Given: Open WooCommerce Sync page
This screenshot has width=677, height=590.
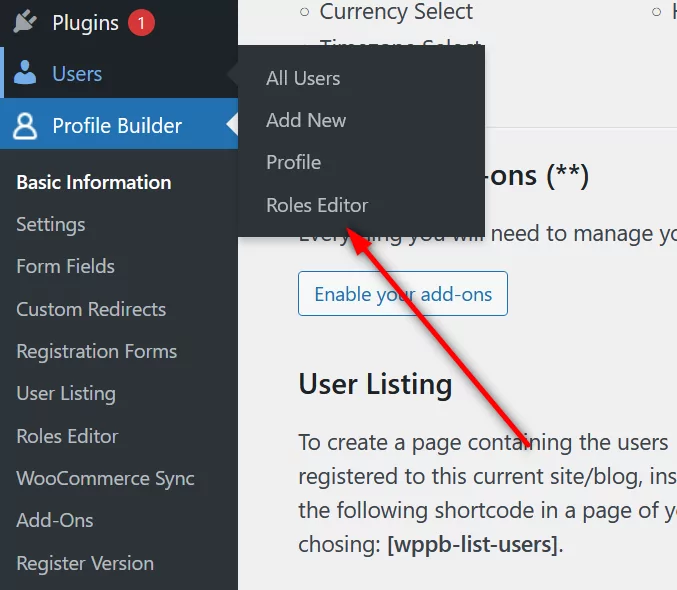Looking at the screenshot, I should pyautogui.click(x=105, y=479).
